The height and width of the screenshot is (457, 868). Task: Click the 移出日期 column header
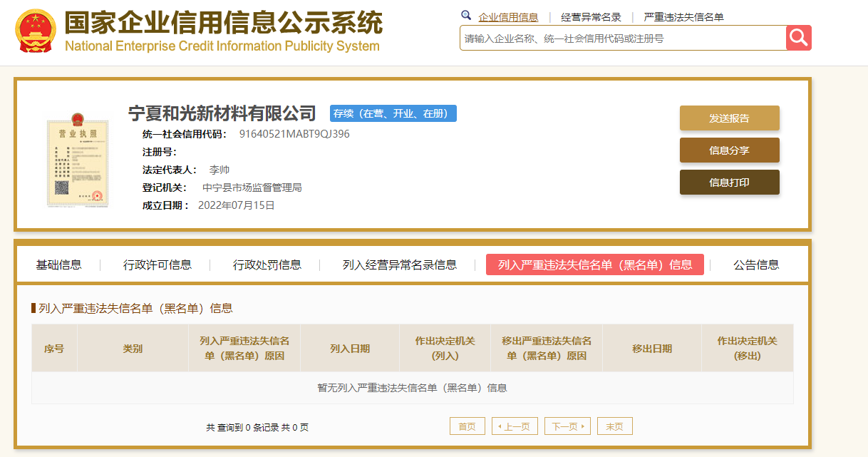pyautogui.click(x=652, y=349)
